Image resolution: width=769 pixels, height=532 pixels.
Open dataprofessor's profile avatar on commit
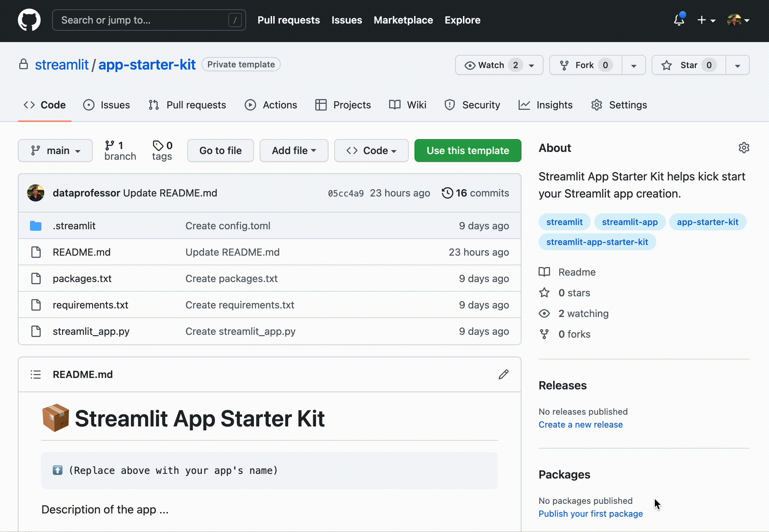pos(35,193)
